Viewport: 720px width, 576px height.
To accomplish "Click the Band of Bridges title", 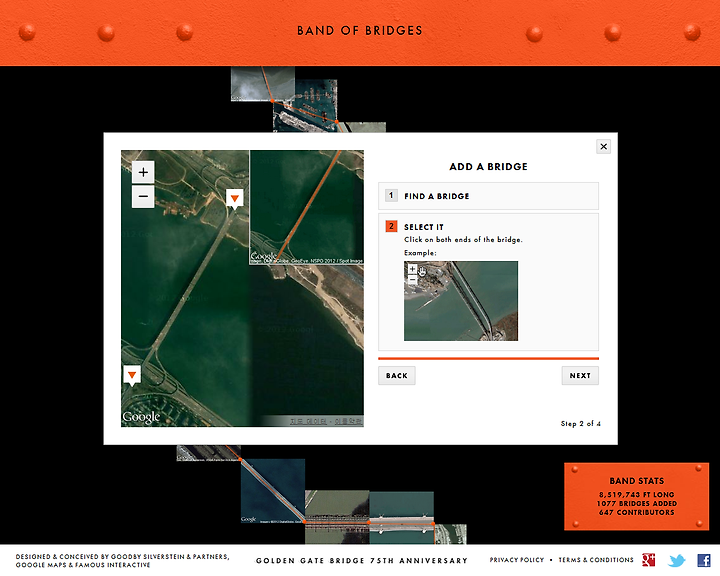I will point(360,31).
